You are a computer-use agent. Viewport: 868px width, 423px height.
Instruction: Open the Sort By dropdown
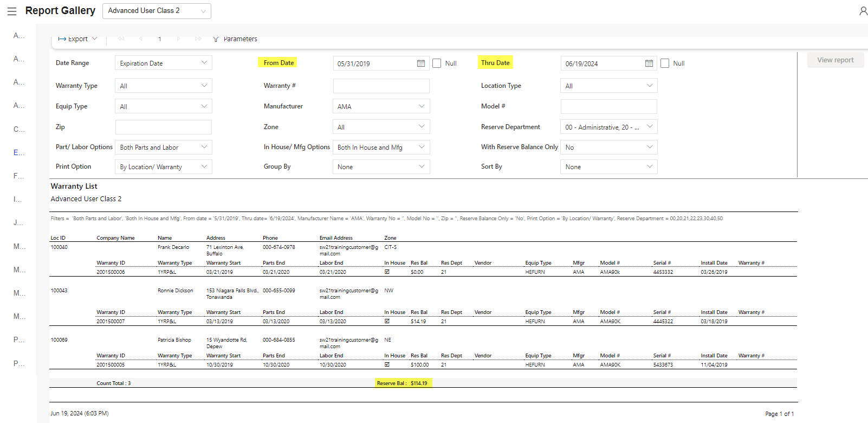[x=609, y=166]
